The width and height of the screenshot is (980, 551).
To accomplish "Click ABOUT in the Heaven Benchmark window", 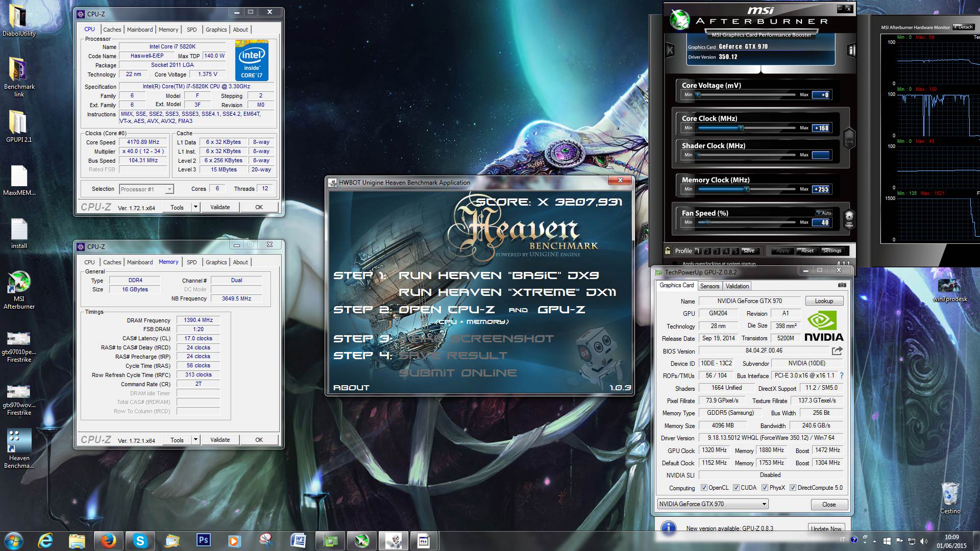I will tap(351, 388).
